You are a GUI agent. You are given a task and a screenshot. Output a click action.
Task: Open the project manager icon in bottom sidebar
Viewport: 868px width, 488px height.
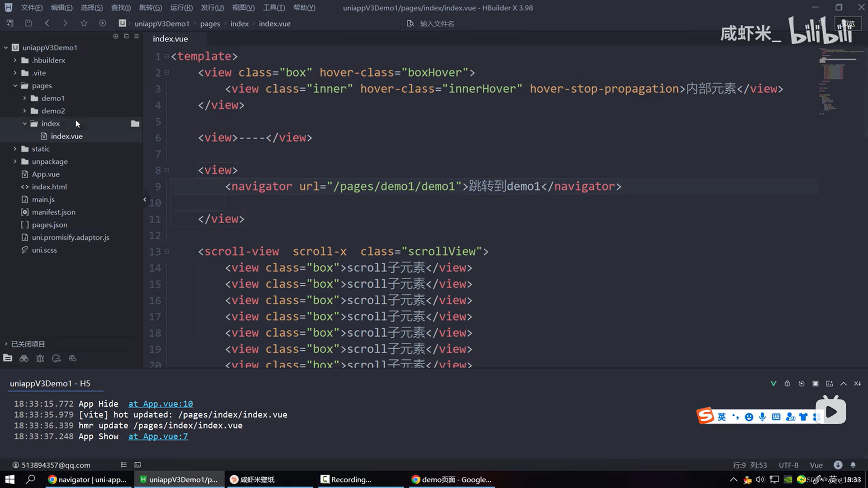point(8,358)
